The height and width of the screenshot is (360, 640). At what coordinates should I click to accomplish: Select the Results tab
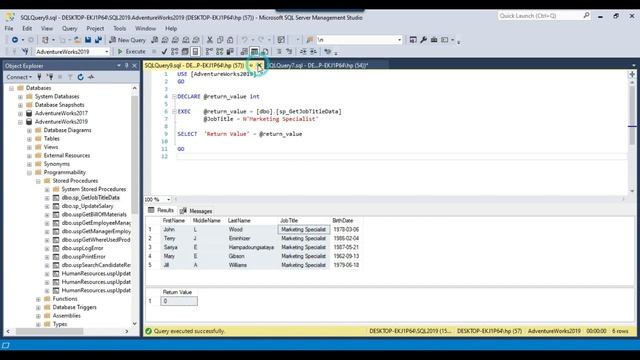[161, 210]
